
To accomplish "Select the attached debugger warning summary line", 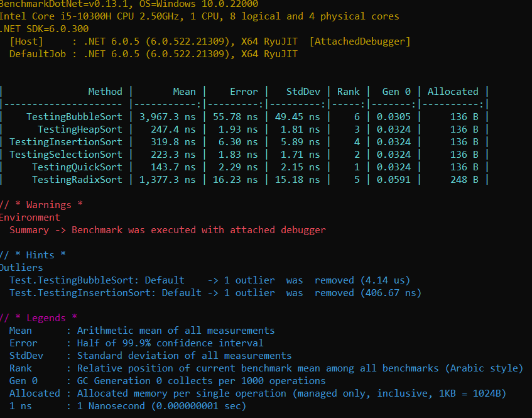I will [x=168, y=230].
